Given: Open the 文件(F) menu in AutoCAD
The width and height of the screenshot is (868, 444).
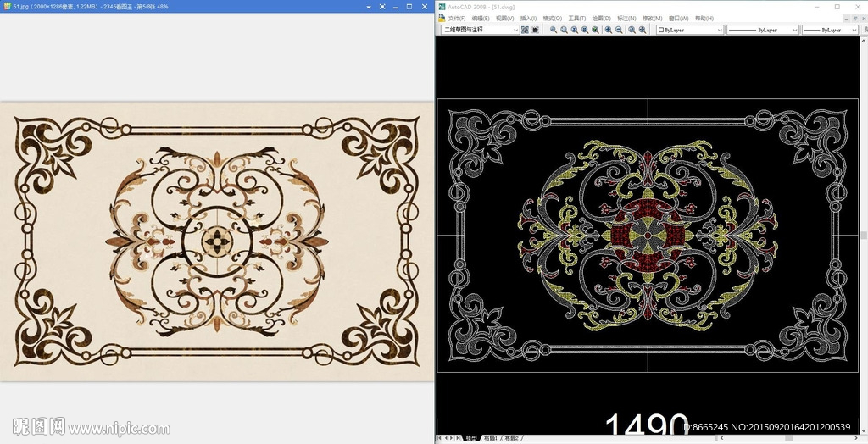Looking at the screenshot, I should 457,19.
